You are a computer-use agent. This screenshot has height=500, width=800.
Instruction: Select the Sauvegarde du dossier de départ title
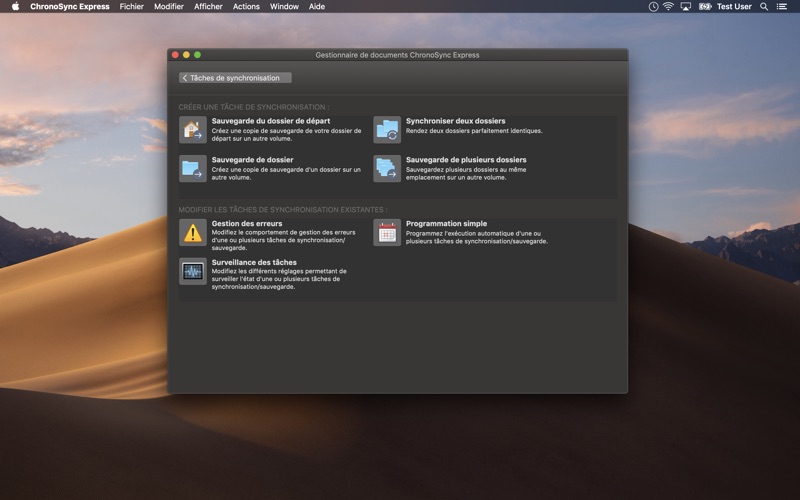pyautogui.click(x=271, y=121)
